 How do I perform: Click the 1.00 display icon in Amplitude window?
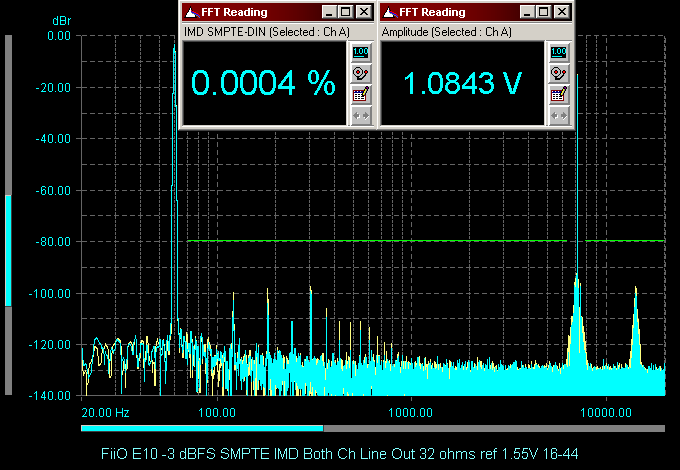click(x=560, y=52)
